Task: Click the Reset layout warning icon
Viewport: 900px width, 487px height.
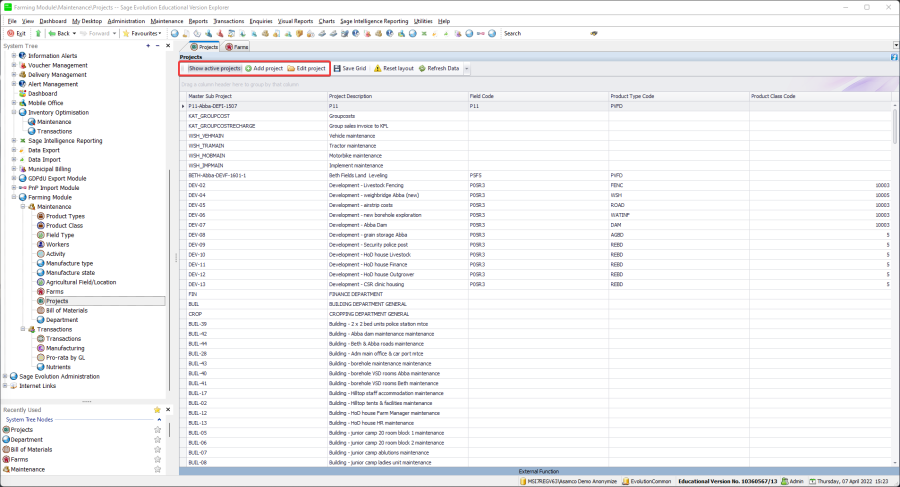Action: [x=377, y=69]
